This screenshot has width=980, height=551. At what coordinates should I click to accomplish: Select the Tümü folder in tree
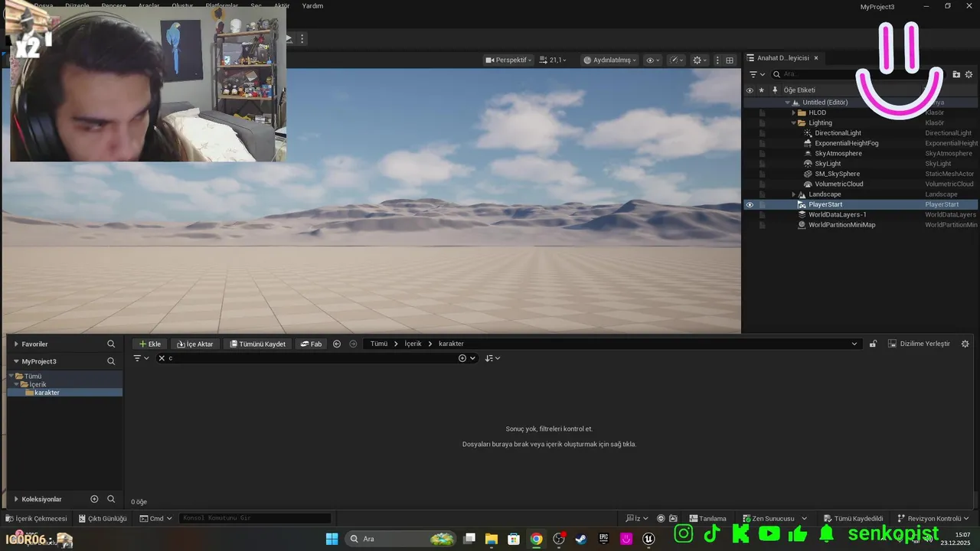click(x=33, y=377)
